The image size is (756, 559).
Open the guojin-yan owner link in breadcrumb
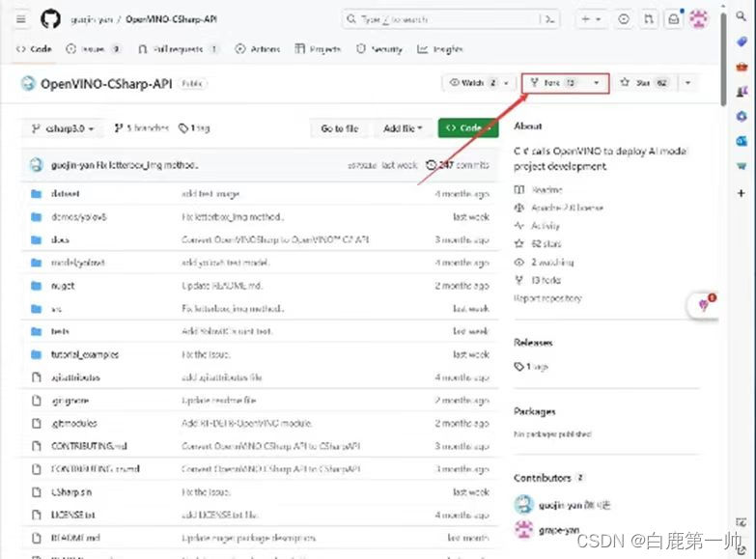pyautogui.click(x=92, y=19)
